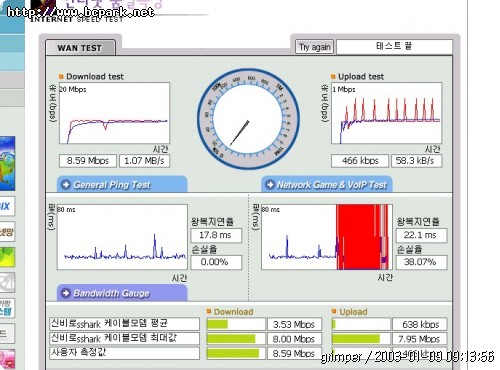The height and width of the screenshot is (370, 500).
Task: Click the 17.8 ms round-trip delay value
Action: 216,235
